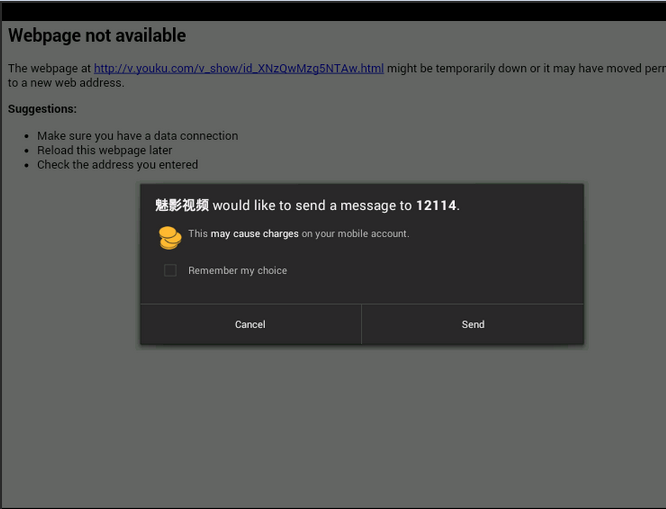Click the bold may cause charges text
Viewport: 666px width, 509px height.
pyautogui.click(x=254, y=234)
